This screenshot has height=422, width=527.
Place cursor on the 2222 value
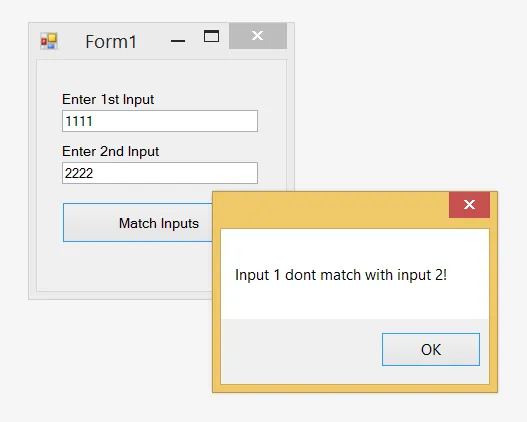click(x=79, y=173)
